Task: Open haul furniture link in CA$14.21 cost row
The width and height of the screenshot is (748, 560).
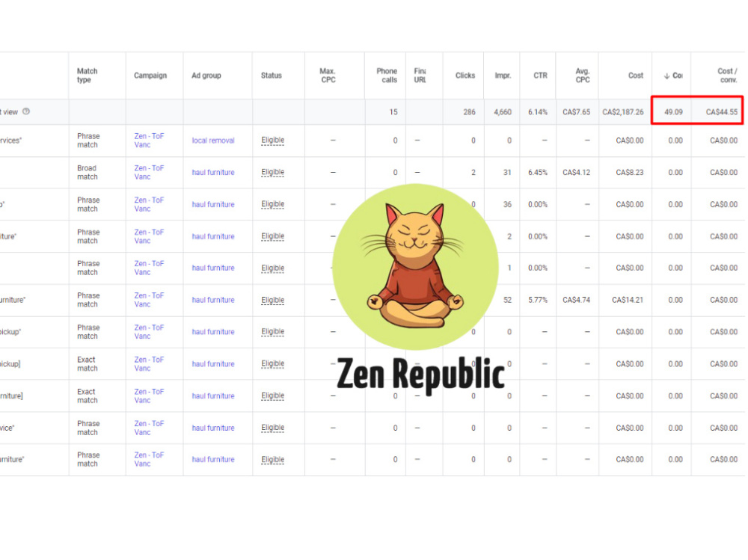Action: [213, 300]
